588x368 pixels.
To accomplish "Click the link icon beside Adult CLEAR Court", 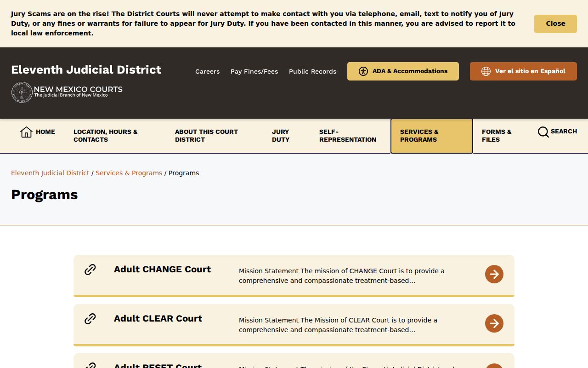I will point(90,319).
